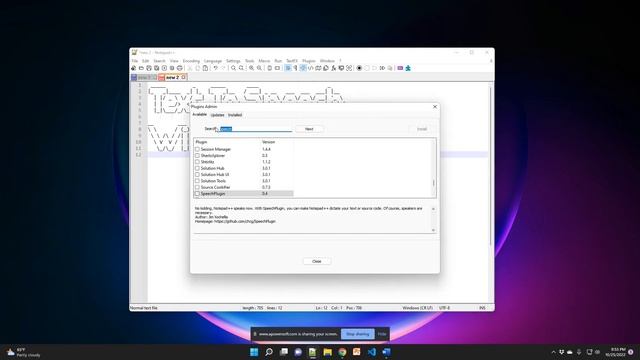Click the Windows Start button
This screenshot has height=360, width=640.
pyautogui.click(x=254, y=352)
